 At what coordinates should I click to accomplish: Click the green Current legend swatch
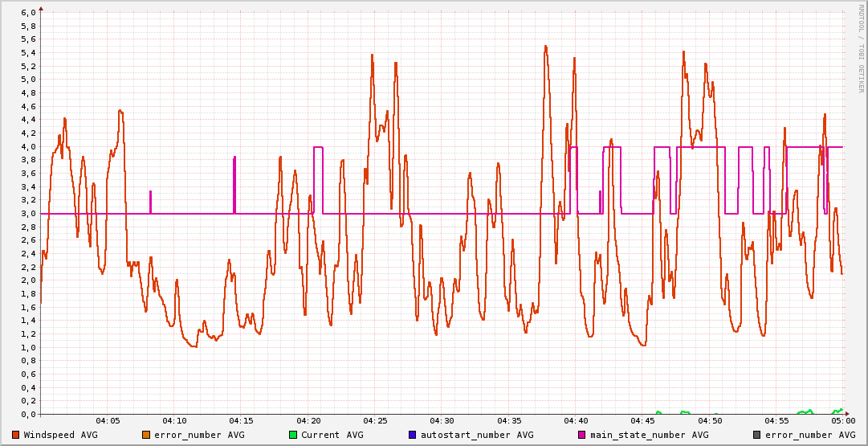point(293,435)
